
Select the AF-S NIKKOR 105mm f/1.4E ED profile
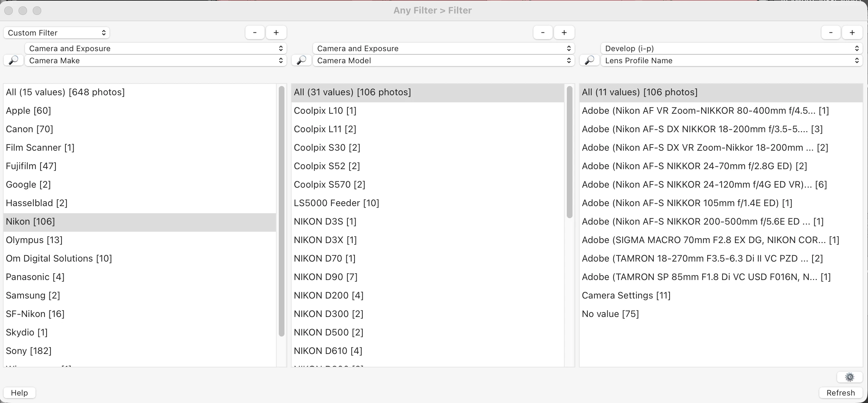pos(721,203)
